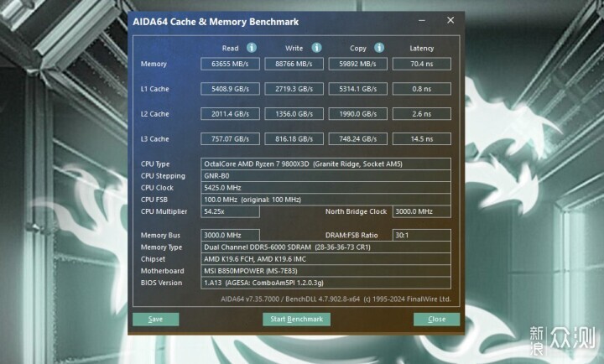Click the Read column header
Image resolution: width=604 pixels, height=364 pixels.
[x=231, y=48]
